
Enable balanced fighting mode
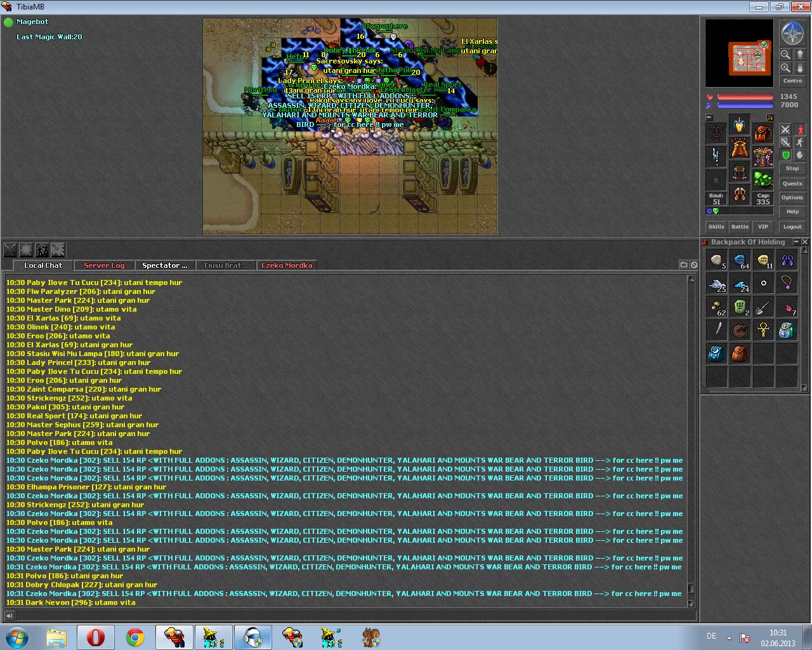pos(785,142)
